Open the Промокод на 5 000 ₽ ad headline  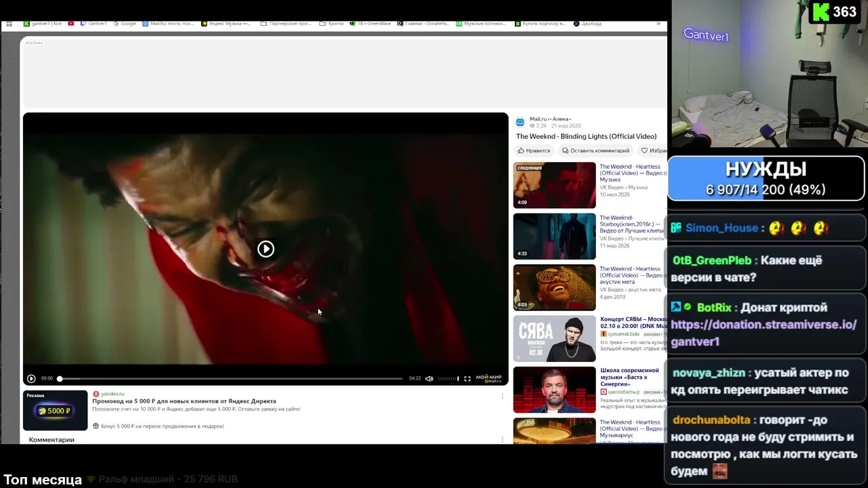184,401
